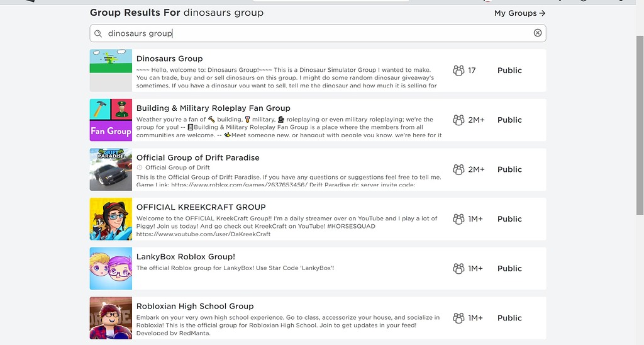Screen dimensions: 644x345
Task: Click the Dinosaurs Group description text
Action: pyautogui.click(x=287, y=77)
